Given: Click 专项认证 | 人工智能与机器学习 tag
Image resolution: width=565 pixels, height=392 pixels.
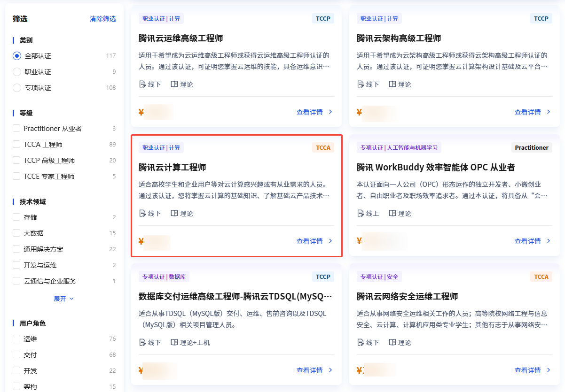Looking at the screenshot, I should coord(399,148).
